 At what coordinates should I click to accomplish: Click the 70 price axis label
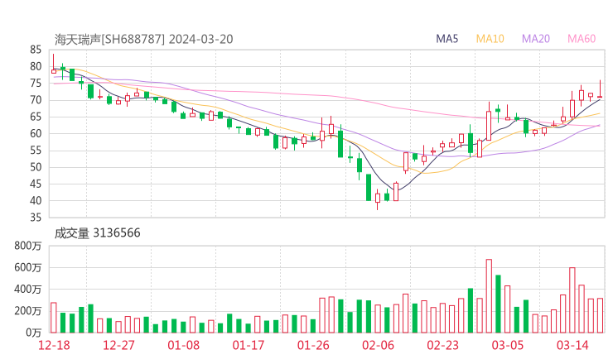coord(36,100)
